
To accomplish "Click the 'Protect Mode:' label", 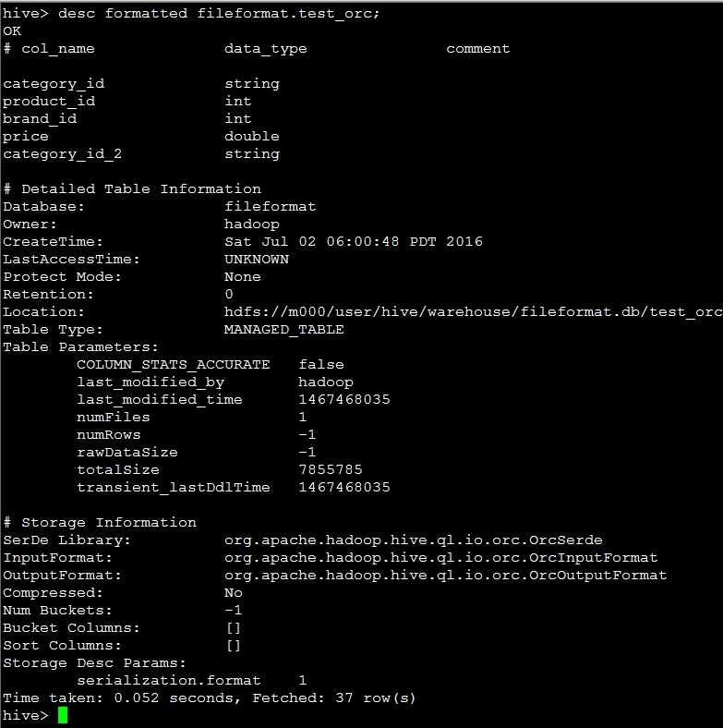I will point(62,277).
